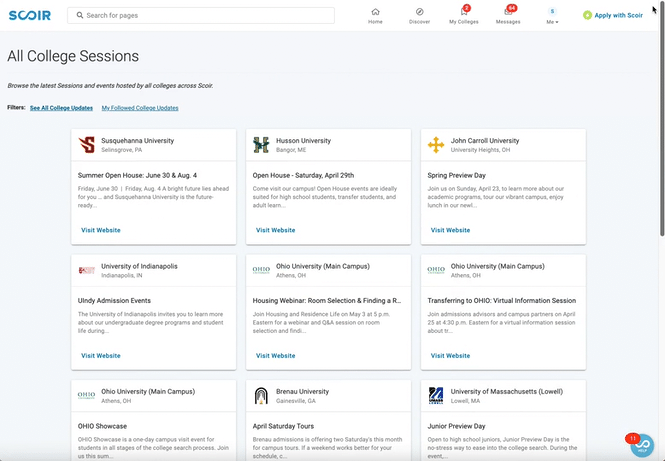Click the Susquehanna University logo
This screenshot has height=461, width=665.
[x=87, y=145]
